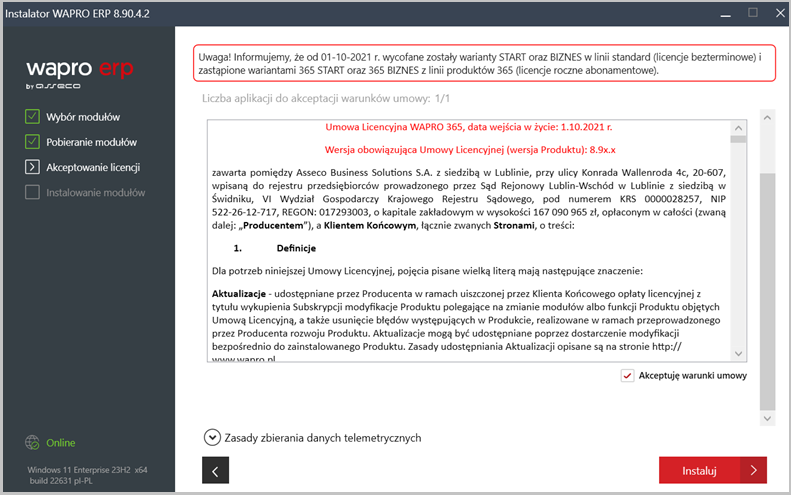This screenshot has height=495, width=791.
Task: Click the Online status text
Action: tap(61, 443)
